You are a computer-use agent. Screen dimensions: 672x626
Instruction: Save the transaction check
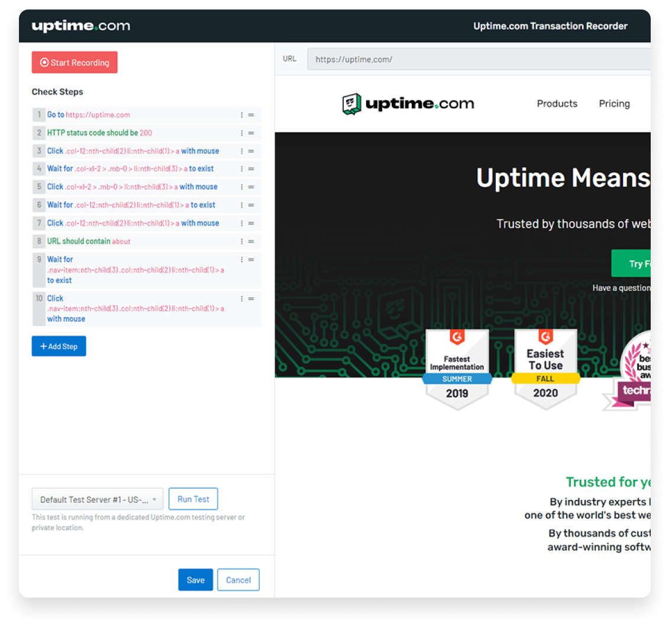[x=195, y=580]
